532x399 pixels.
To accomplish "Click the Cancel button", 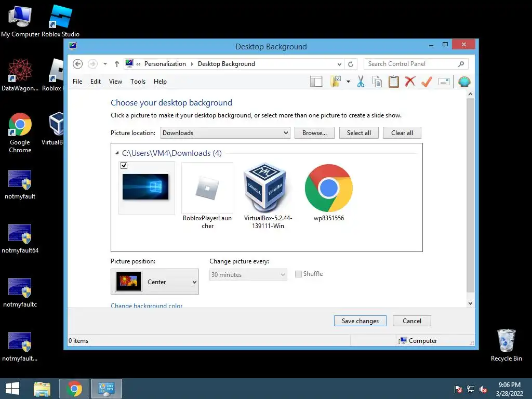I will 412,321.
